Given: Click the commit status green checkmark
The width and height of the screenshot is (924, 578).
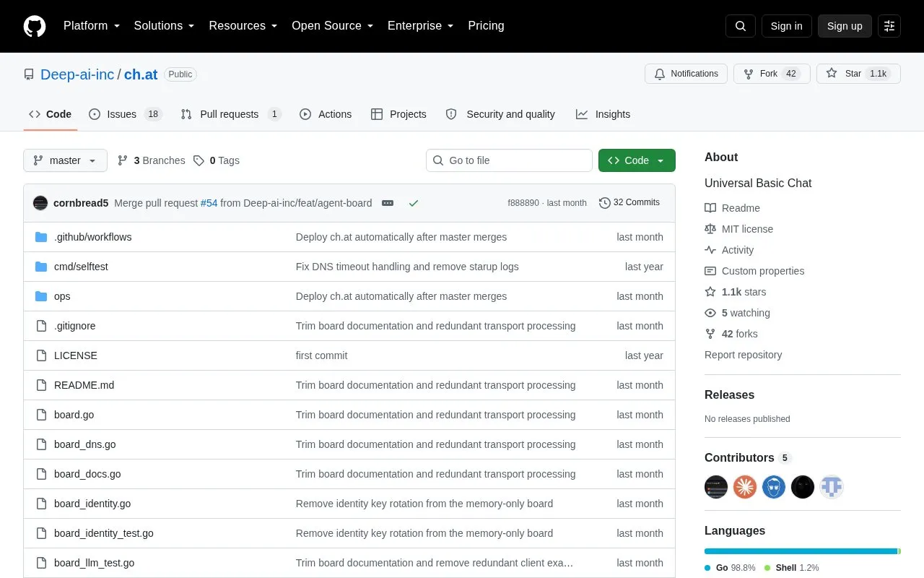Looking at the screenshot, I should point(414,203).
